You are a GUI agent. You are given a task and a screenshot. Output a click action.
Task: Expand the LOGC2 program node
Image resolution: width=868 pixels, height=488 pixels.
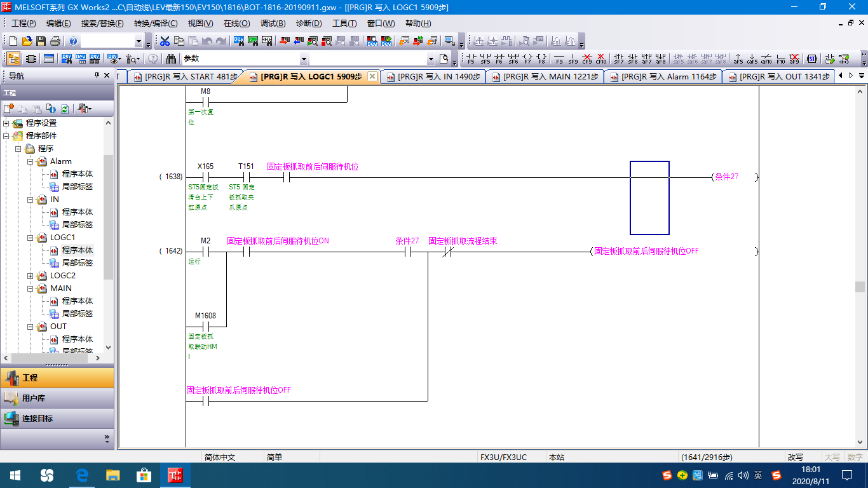(31, 276)
